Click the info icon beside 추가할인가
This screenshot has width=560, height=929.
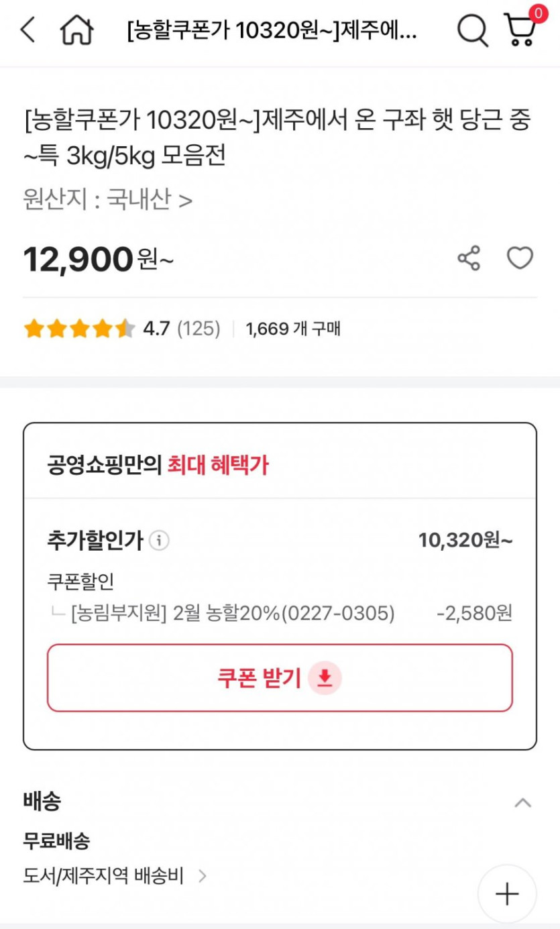pyautogui.click(x=159, y=540)
